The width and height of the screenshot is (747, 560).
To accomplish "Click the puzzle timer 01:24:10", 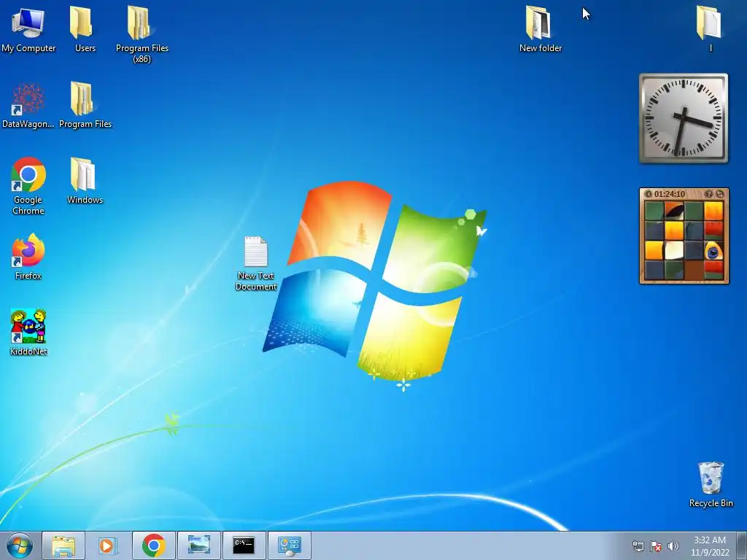I will [x=670, y=194].
